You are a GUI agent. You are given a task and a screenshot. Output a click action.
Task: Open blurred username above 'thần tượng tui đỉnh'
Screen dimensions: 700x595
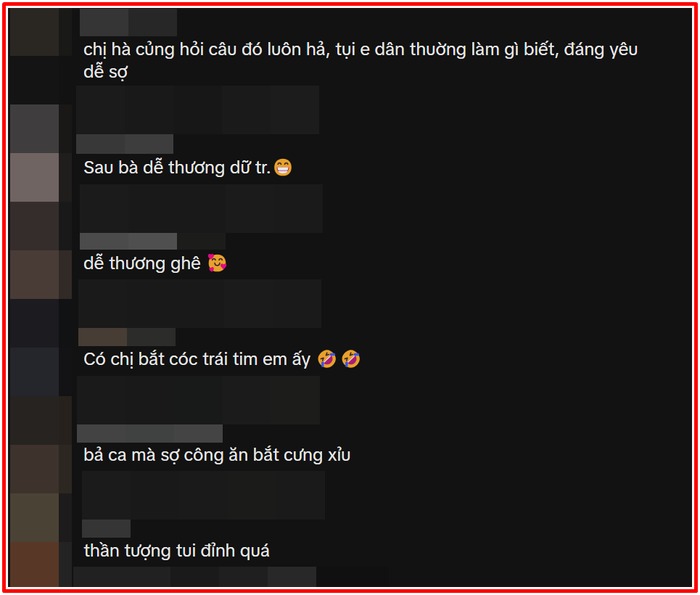[106, 528]
